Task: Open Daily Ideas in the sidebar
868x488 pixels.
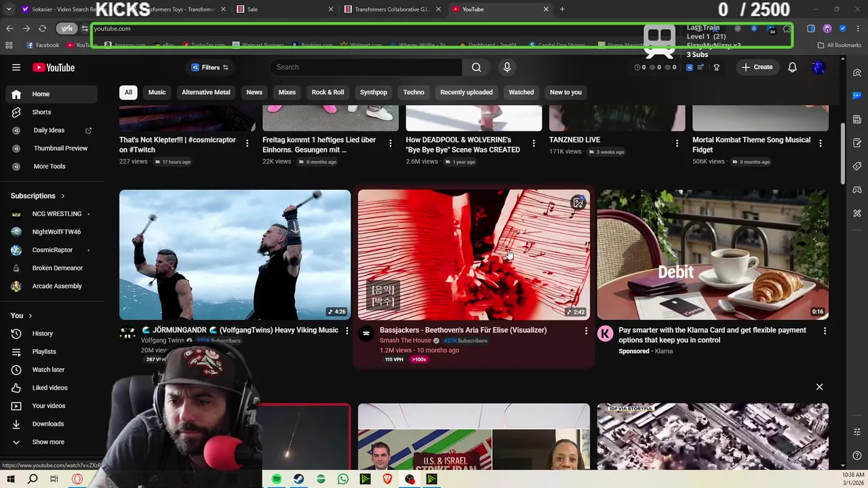Action: pyautogui.click(x=52, y=130)
